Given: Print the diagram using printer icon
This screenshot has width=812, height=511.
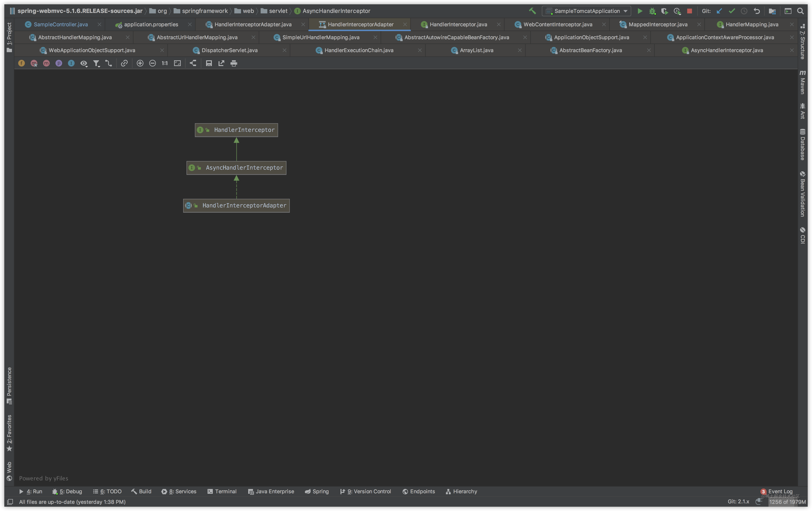Looking at the screenshot, I should point(234,63).
